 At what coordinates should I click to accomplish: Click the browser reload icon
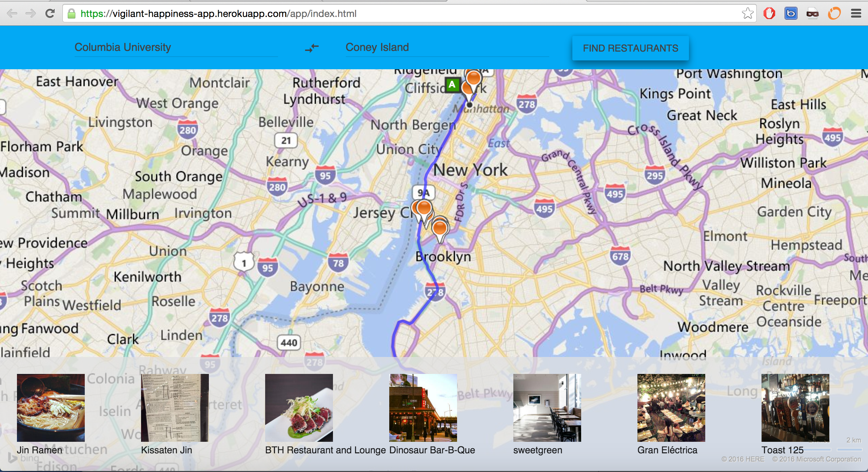pyautogui.click(x=50, y=14)
